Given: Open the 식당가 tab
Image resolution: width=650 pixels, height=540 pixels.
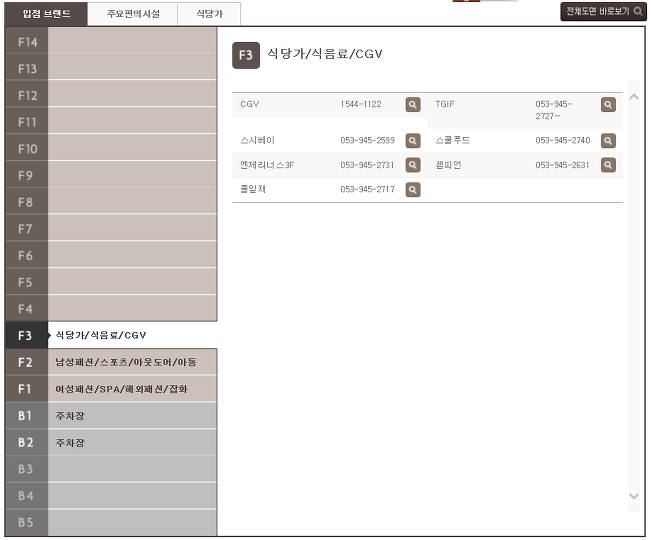Looking at the screenshot, I should (x=209, y=14).
